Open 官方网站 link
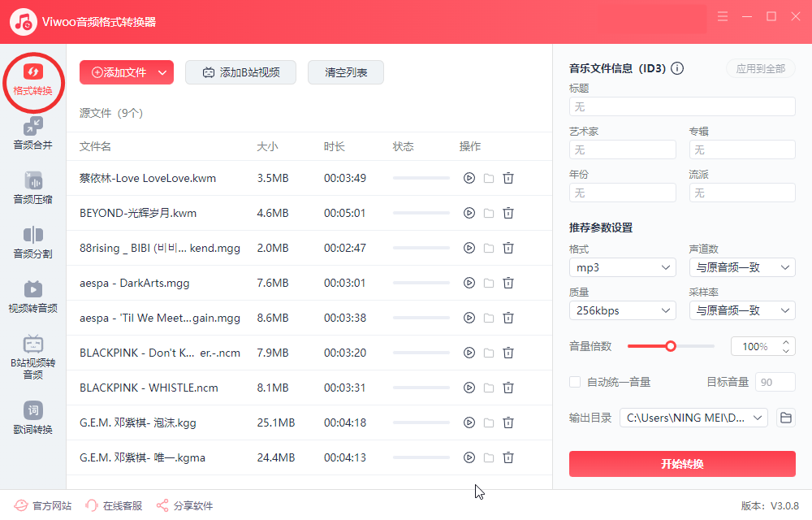 point(42,505)
